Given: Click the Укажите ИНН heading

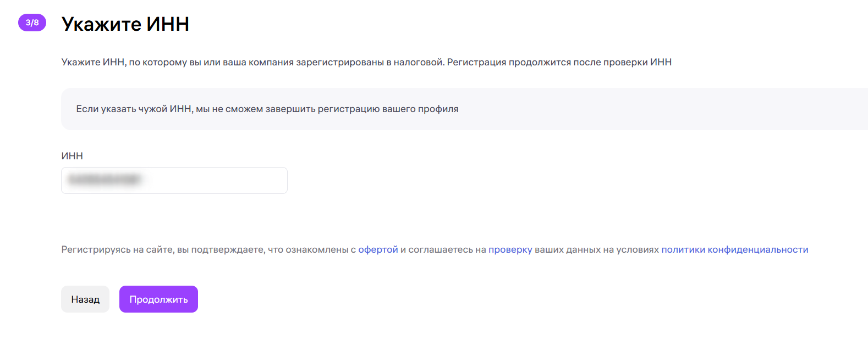Looking at the screenshot, I should tap(125, 24).
